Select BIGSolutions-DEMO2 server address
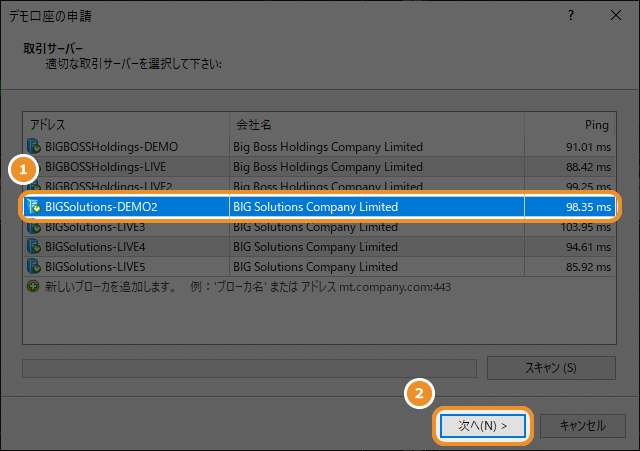Screen dimensions: 640x451 pos(101,207)
